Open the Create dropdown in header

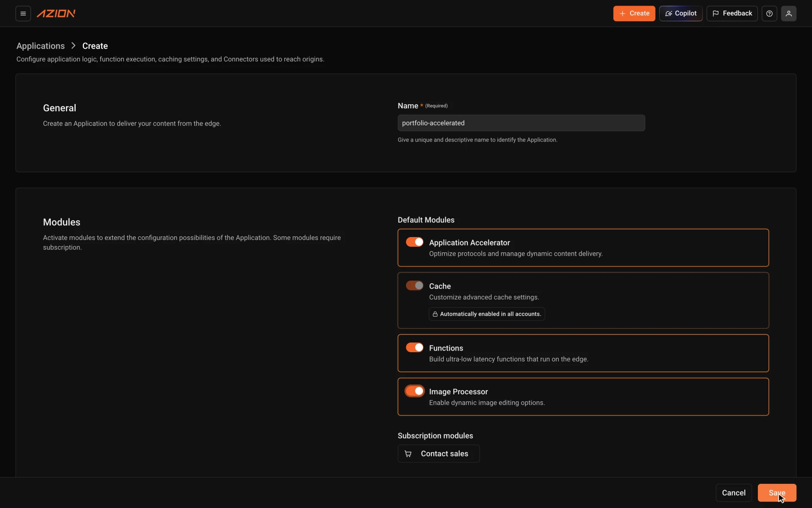coord(634,14)
